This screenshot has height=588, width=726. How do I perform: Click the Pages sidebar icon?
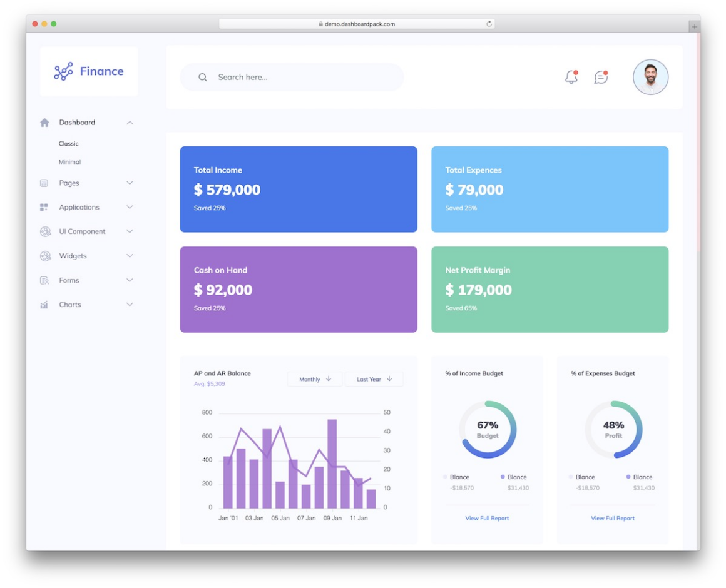coord(44,183)
